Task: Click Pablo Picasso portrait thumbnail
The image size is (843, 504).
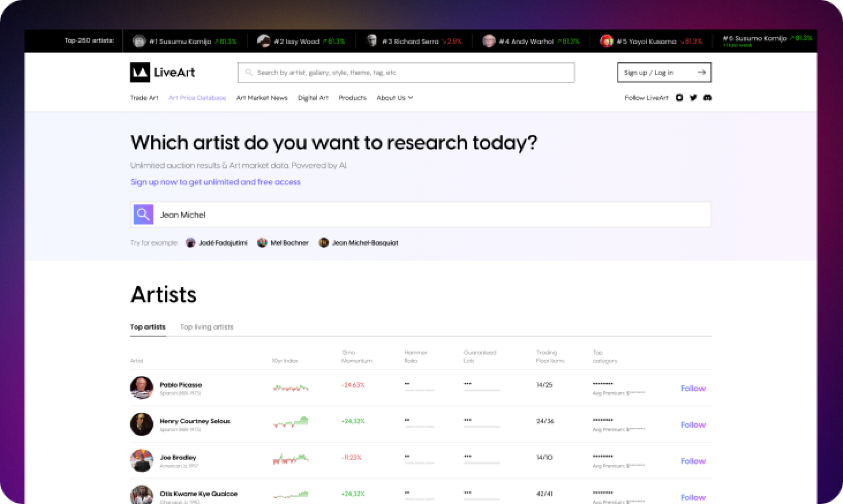Action: pos(142,388)
